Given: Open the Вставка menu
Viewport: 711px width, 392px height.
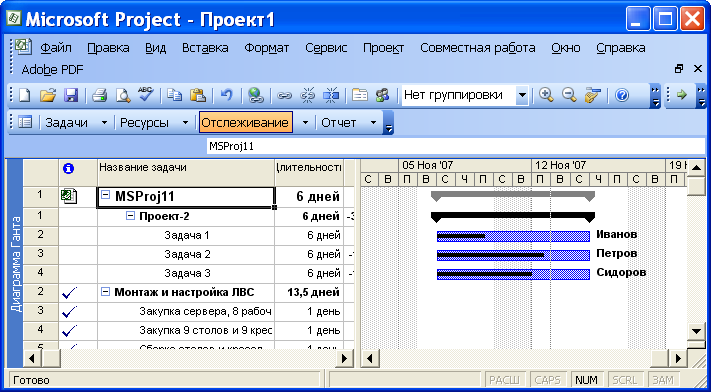Looking at the screenshot, I should [205, 48].
